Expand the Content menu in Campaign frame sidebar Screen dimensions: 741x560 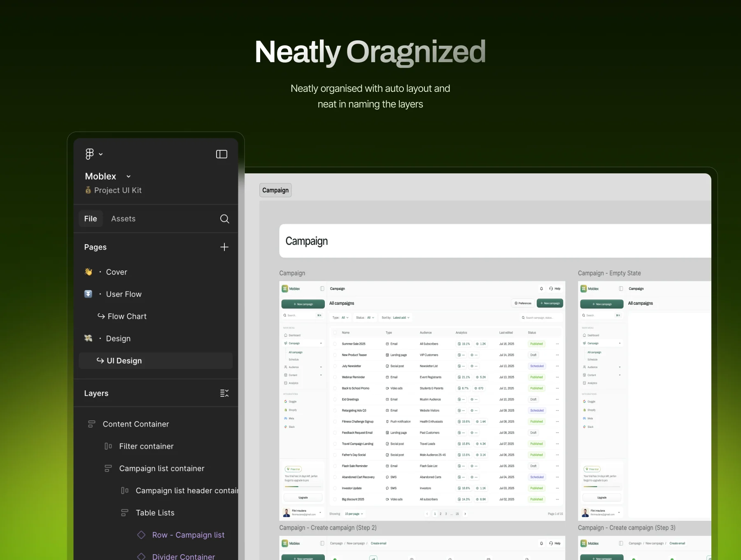[321, 375]
